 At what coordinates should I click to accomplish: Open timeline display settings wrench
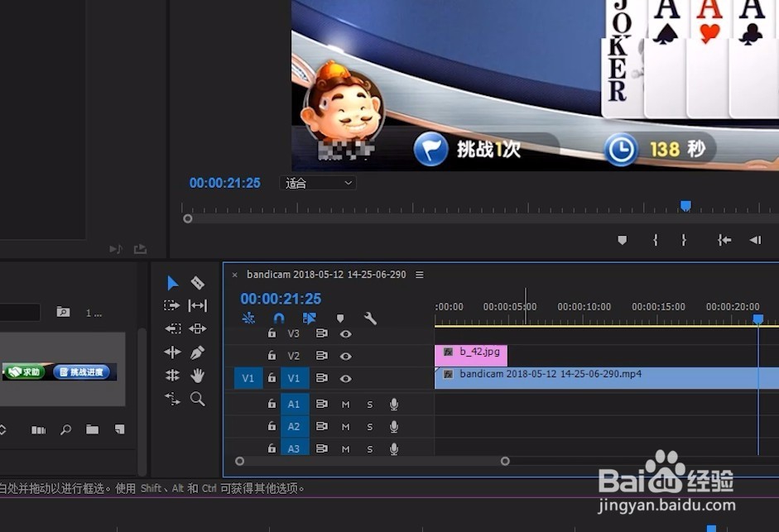click(370, 318)
